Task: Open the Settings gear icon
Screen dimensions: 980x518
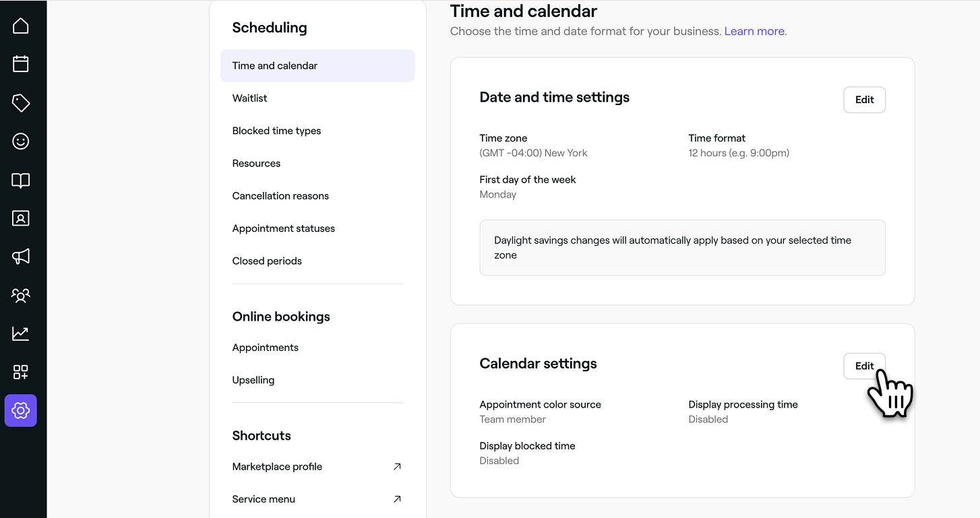Action: pyautogui.click(x=21, y=410)
